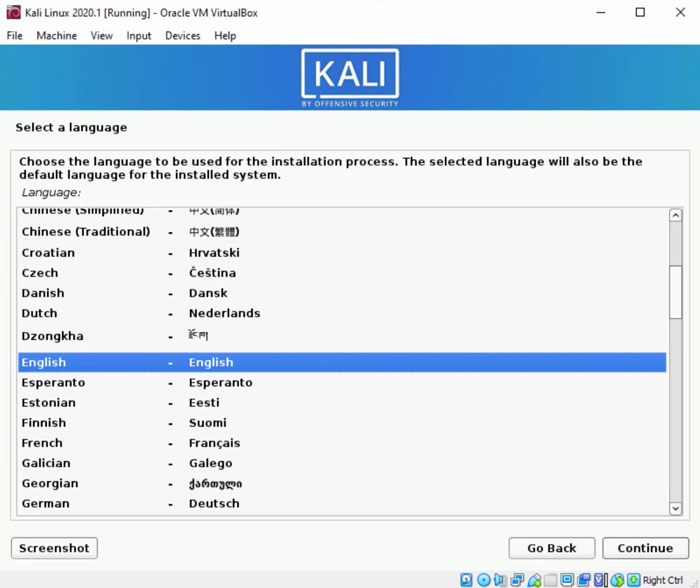This screenshot has width=700, height=588.
Task: Choose Czech from the language list
Action: point(342,273)
